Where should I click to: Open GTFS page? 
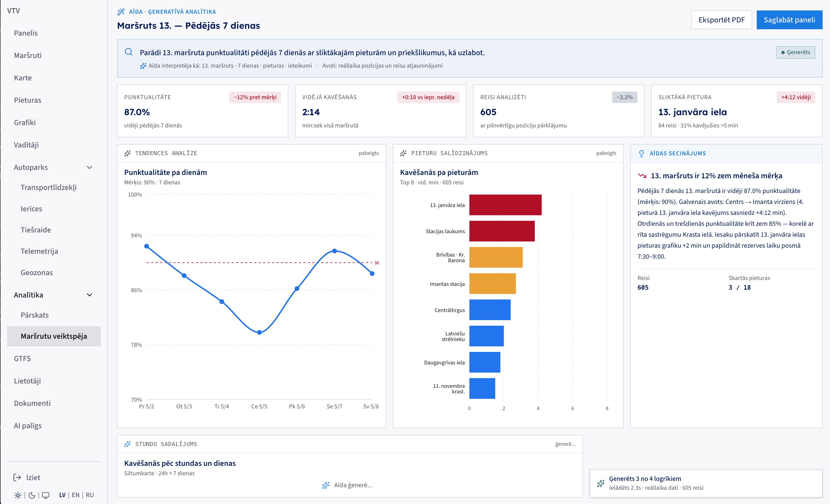click(54, 359)
